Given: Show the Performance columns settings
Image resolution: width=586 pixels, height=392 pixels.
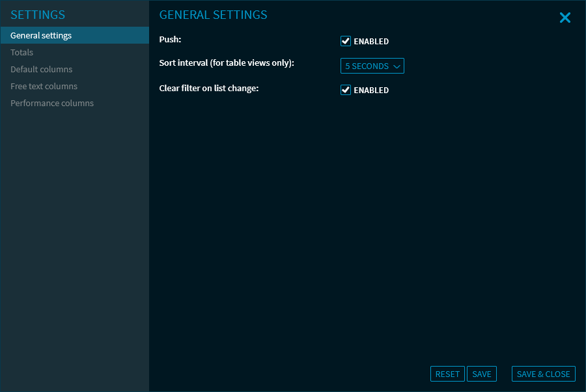Looking at the screenshot, I should 52,103.
